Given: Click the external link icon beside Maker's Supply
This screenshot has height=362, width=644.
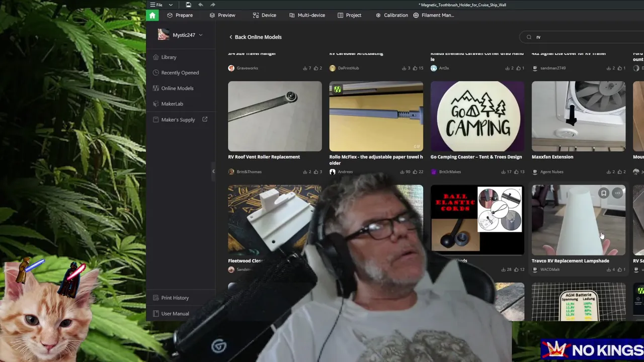Looking at the screenshot, I should (x=205, y=119).
